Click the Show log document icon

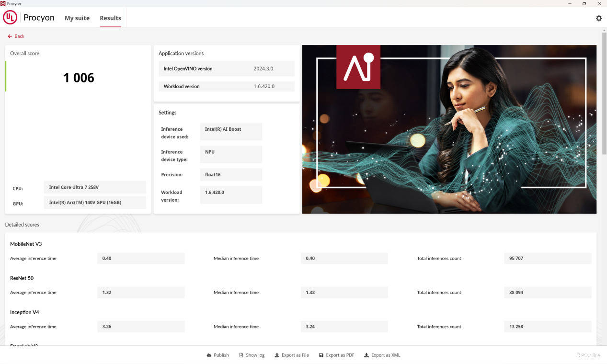point(241,355)
